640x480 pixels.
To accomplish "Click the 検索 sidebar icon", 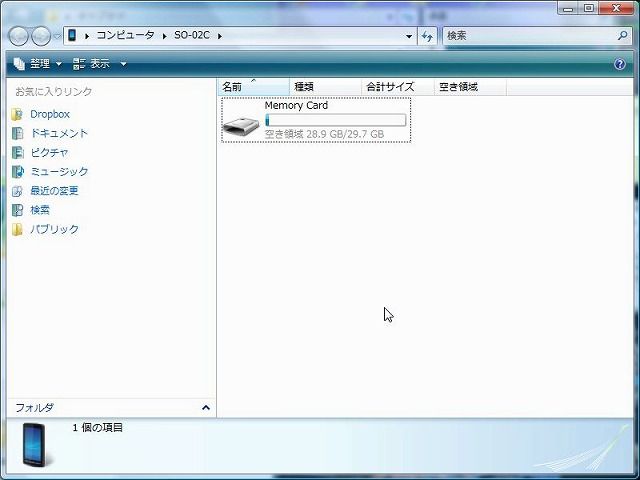I will tap(18, 210).
